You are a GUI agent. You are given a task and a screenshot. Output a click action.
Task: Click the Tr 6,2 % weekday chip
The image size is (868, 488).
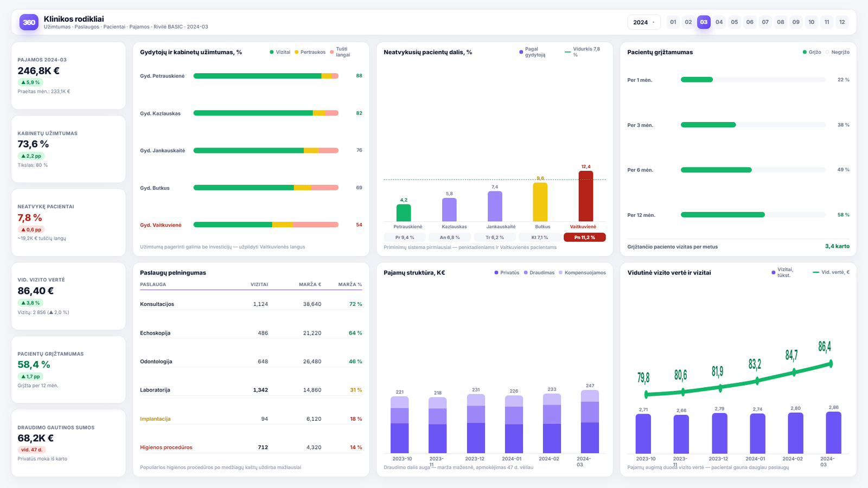(x=495, y=237)
